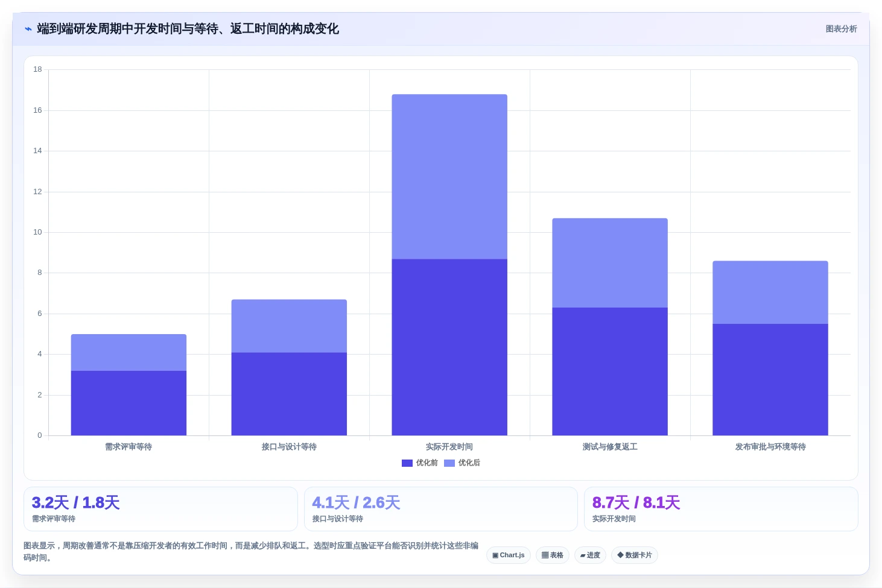This screenshot has width=882, height=588.
Task: Click the 优化后 light blue legend swatch
Action: click(449, 463)
